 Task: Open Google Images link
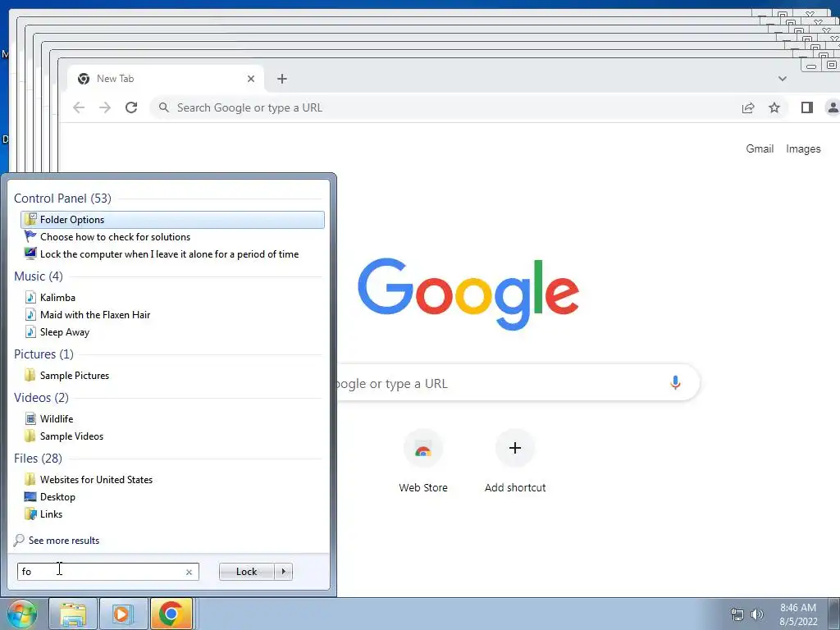[803, 149]
